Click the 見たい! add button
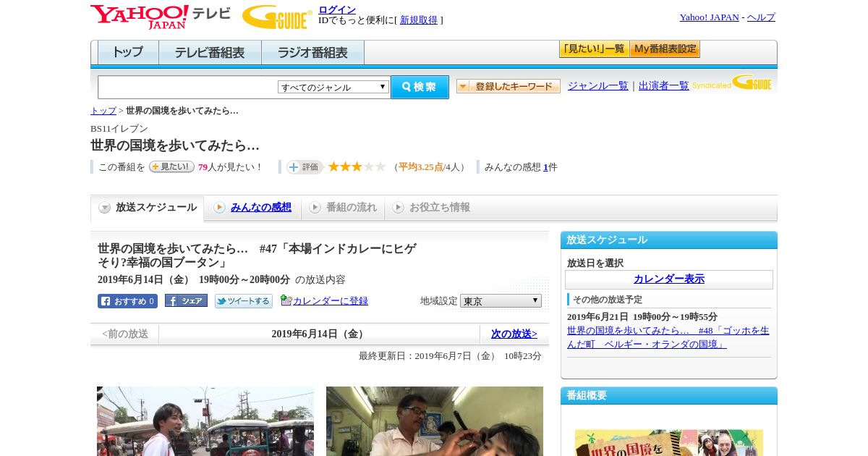This screenshot has height=456, width=868. click(171, 166)
